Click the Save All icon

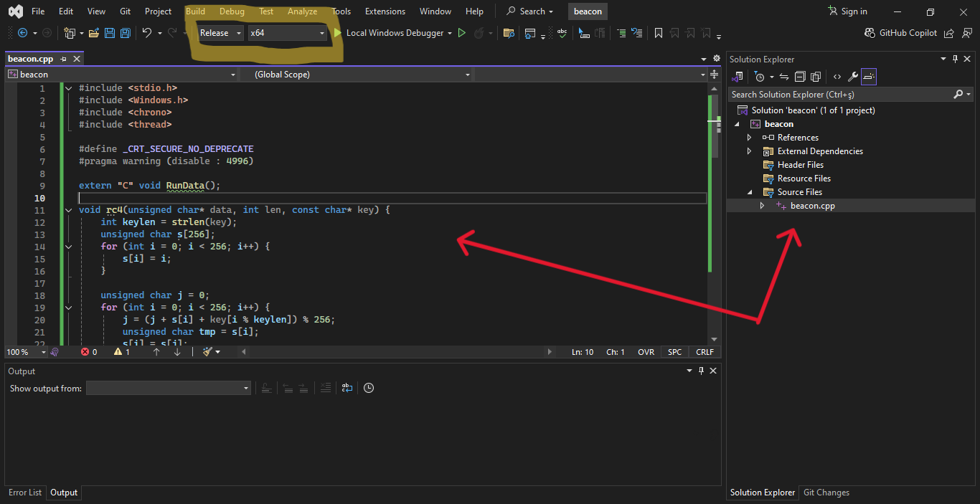coord(125,33)
